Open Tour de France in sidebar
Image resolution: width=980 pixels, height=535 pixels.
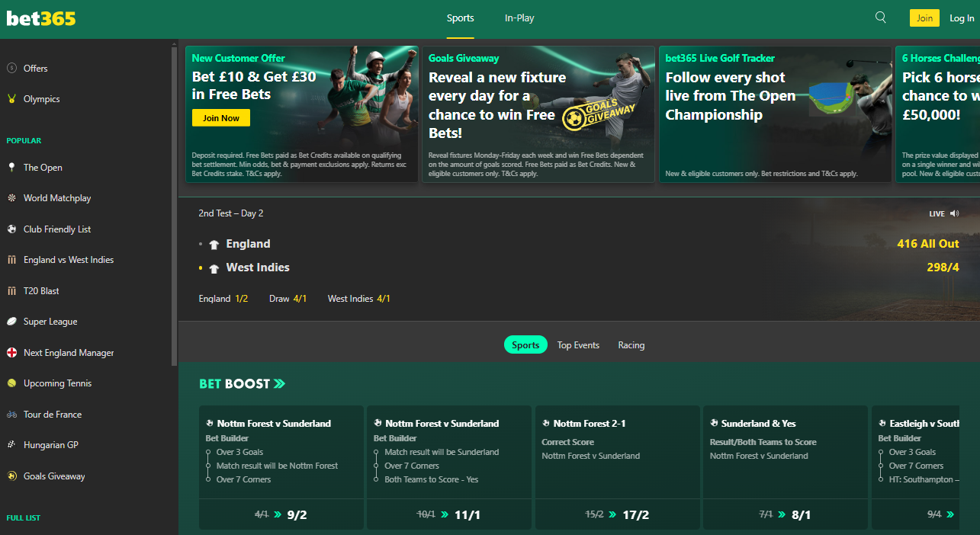(x=53, y=415)
